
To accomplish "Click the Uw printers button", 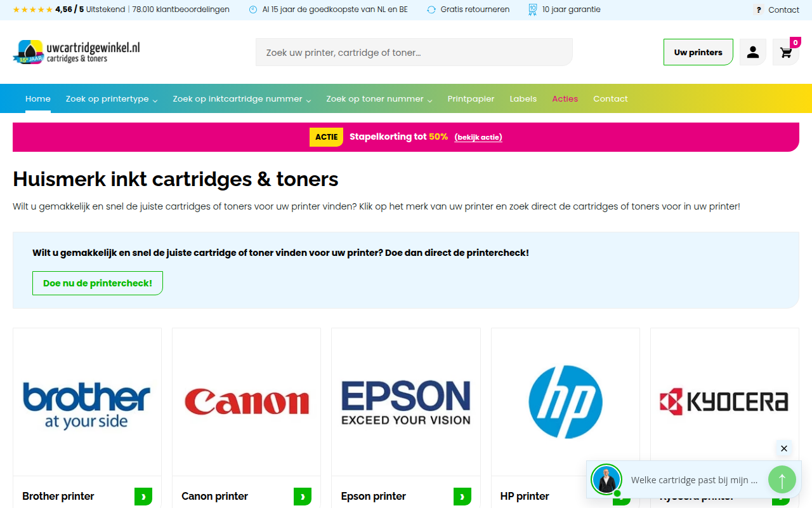I will pos(698,52).
